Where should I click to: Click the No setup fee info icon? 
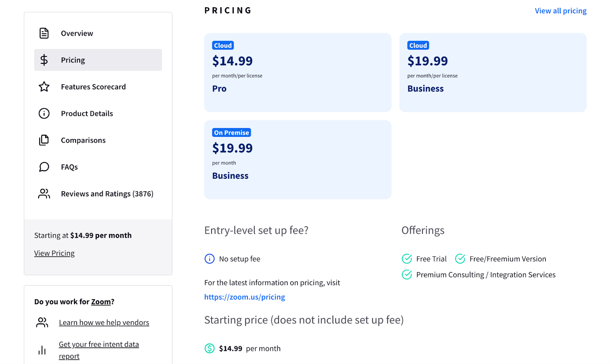209,259
